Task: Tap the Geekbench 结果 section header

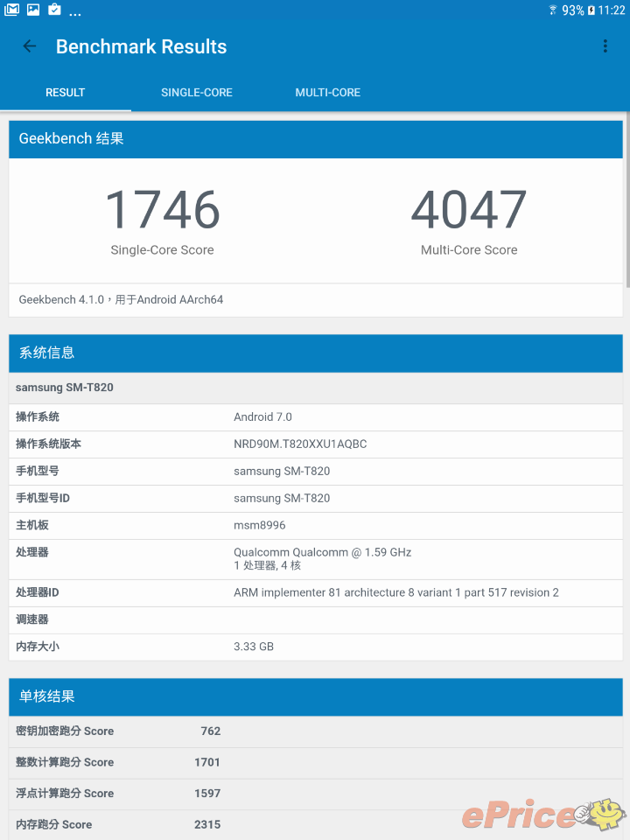Action: click(316, 139)
